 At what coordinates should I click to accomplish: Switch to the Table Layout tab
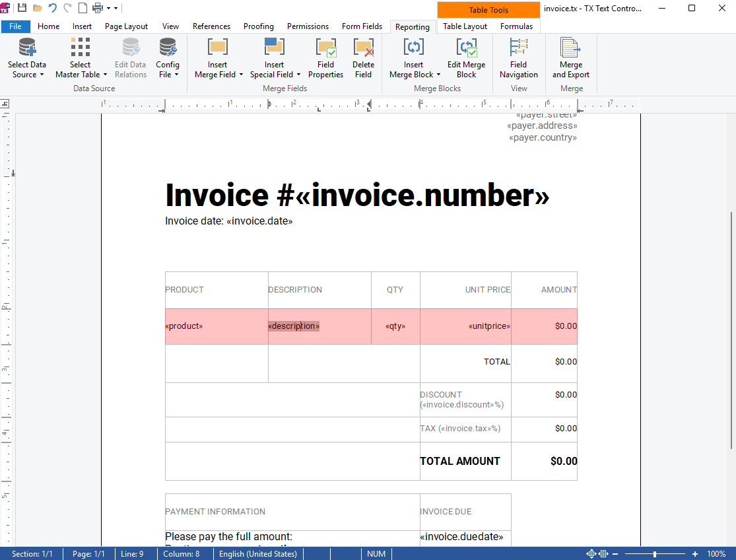point(464,26)
